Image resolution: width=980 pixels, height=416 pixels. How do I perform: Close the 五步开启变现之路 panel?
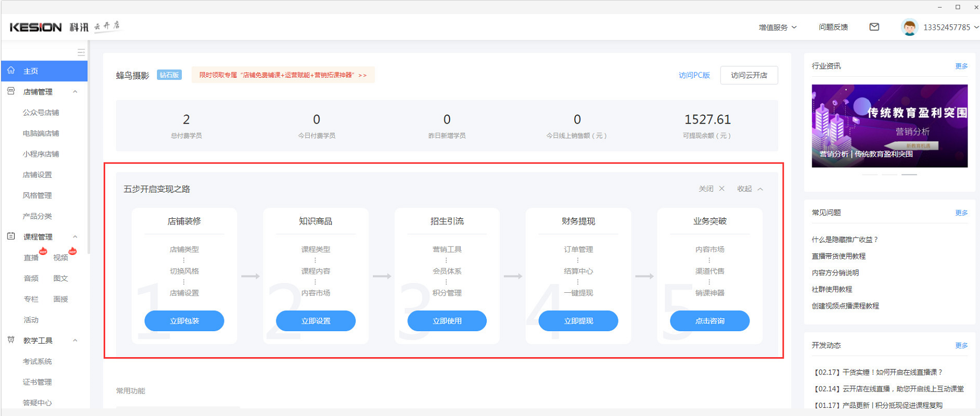pyautogui.click(x=712, y=189)
